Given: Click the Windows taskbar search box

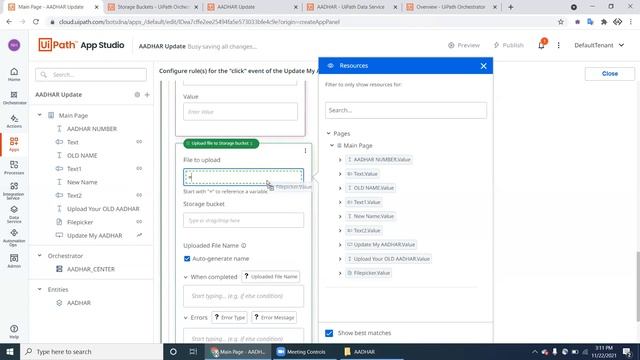Looking at the screenshot, I should click(x=91, y=351).
